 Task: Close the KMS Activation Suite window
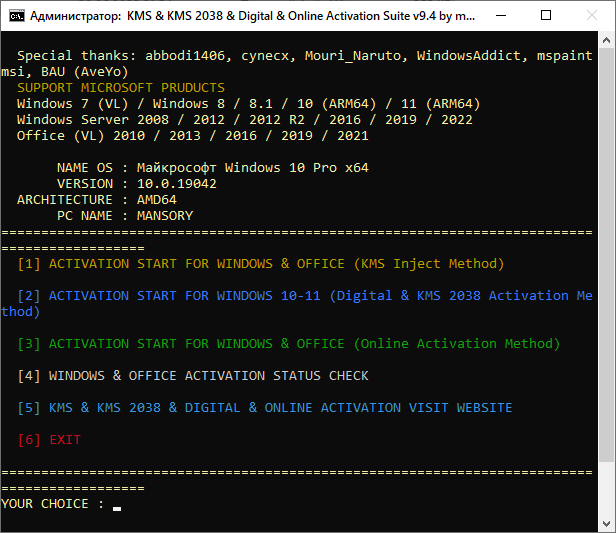[x=590, y=17]
